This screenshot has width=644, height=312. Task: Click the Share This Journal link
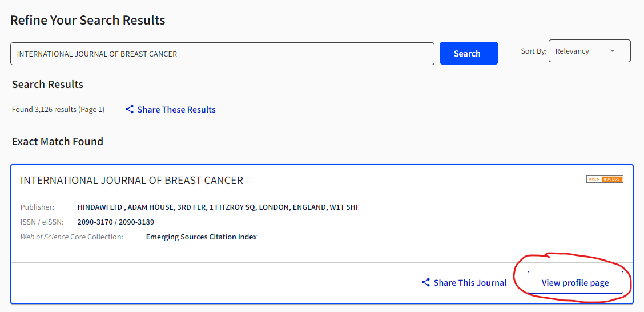(470, 282)
